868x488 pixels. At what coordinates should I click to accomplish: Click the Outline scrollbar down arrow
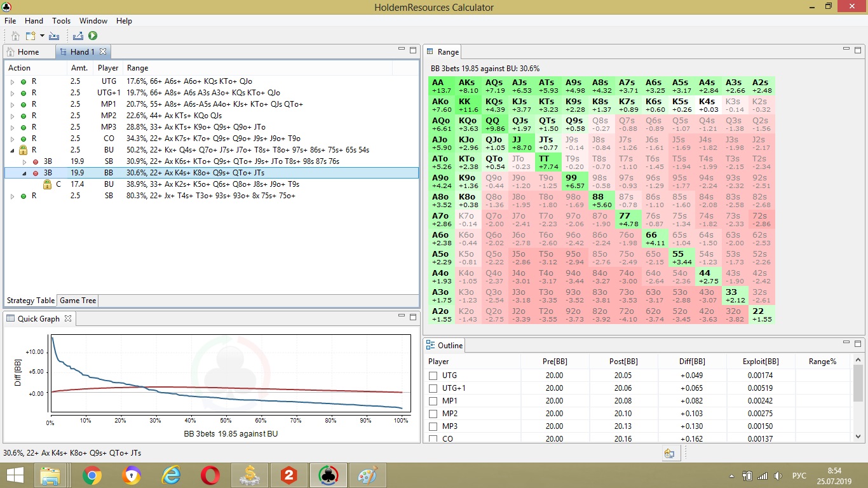coord(858,437)
